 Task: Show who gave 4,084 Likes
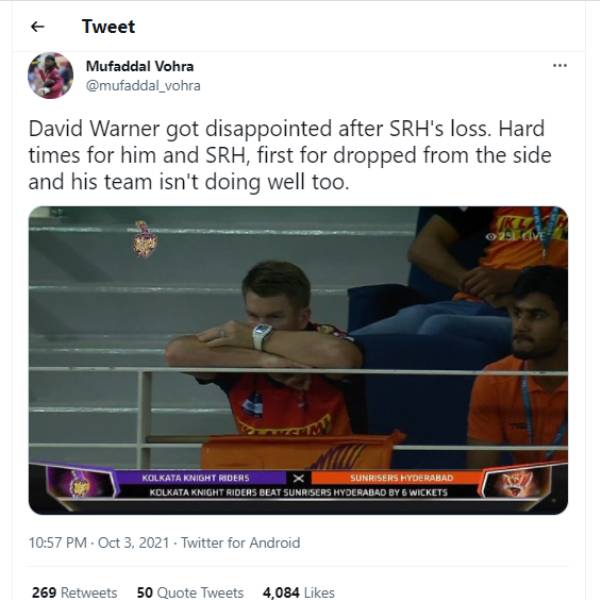[298, 592]
